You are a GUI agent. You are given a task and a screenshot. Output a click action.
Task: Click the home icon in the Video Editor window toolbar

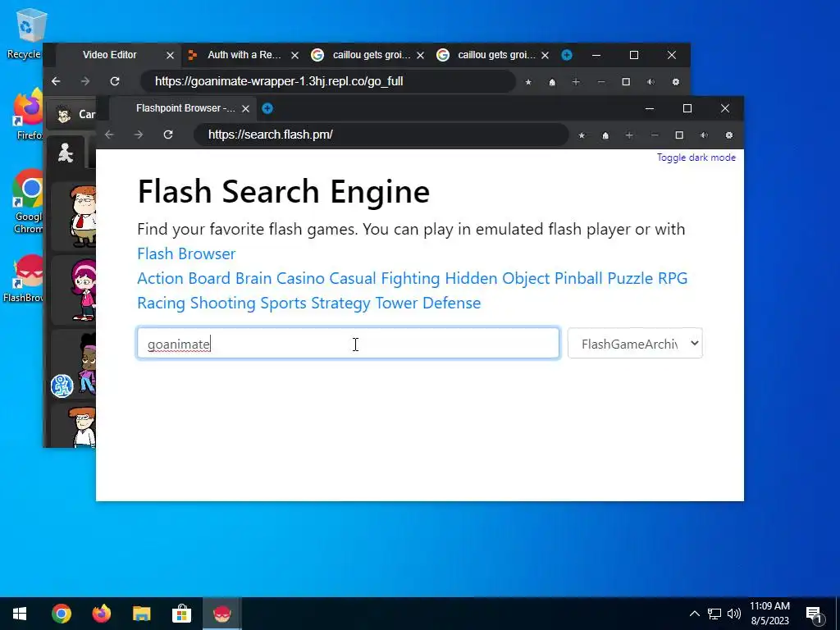pyautogui.click(x=552, y=82)
